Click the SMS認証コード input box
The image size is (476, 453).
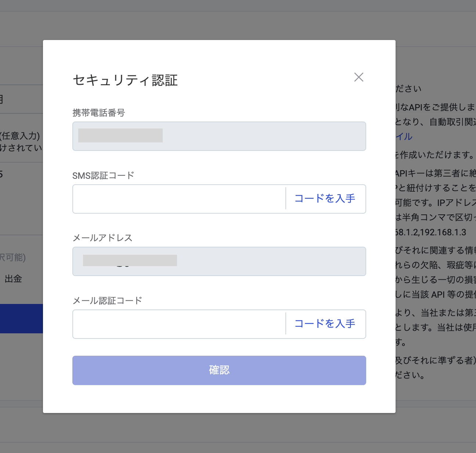coord(179,199)
